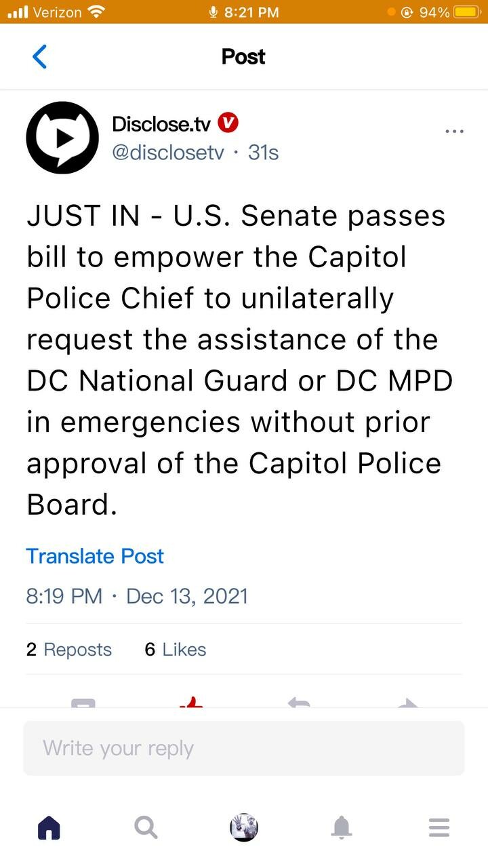Tap the gray reply arrow icon
Screen dimensions: 488x868
(x=299, y=703)
